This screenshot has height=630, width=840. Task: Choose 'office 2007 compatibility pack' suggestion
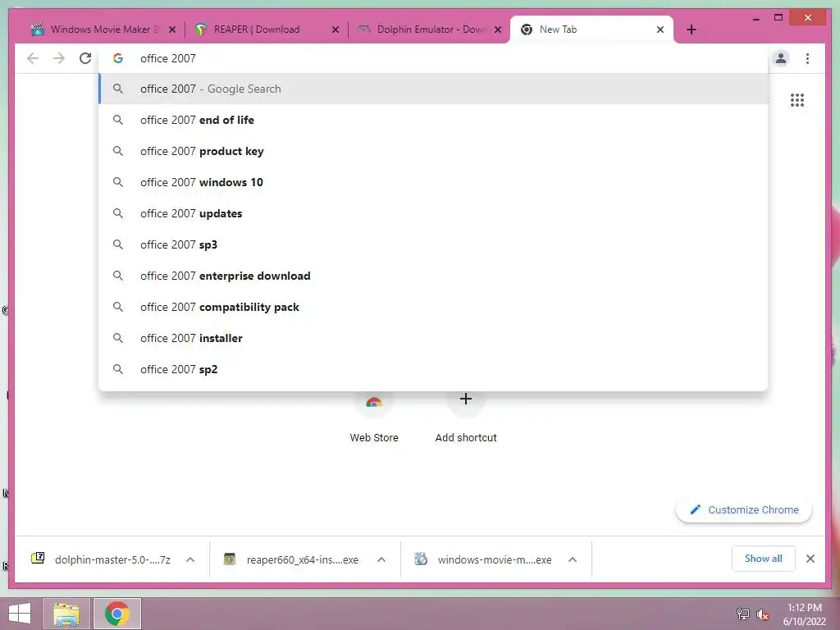[x=433, y=307]
